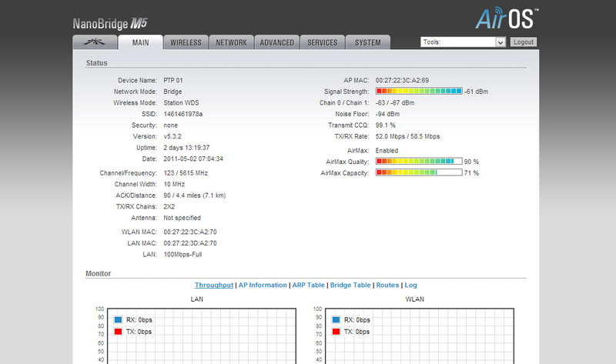616x364 pixels.
Task: Click the TX/RX Chains value 2X2
Action: tap(169, 206)
